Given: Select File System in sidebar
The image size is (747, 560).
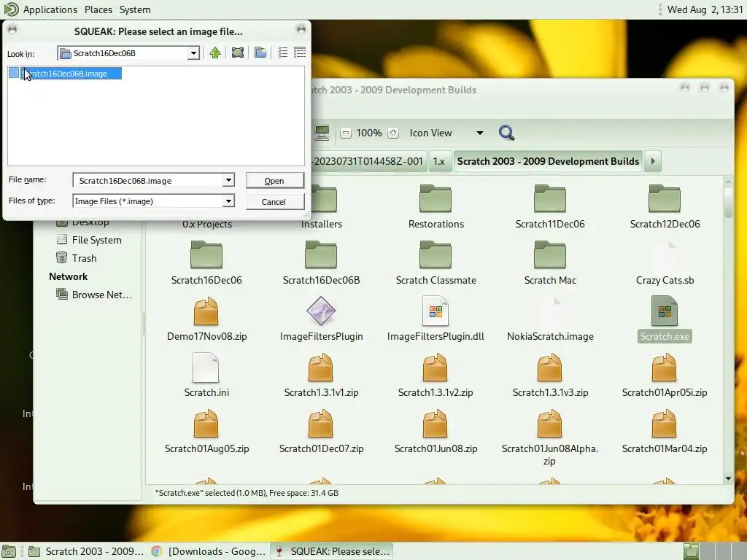Looking at the screenshot, I should 90,240.
